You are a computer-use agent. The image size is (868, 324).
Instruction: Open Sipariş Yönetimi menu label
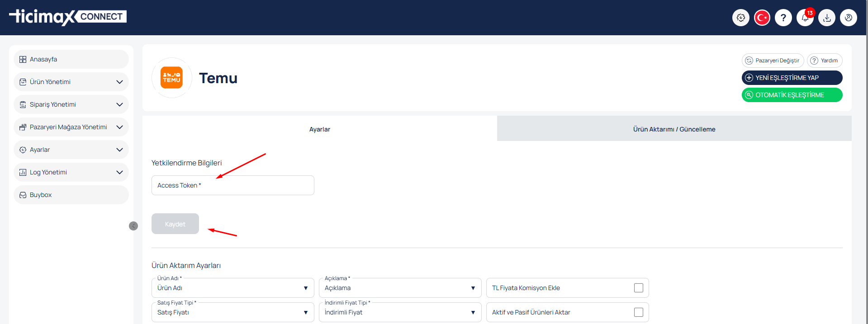click(x=53, y=104)
